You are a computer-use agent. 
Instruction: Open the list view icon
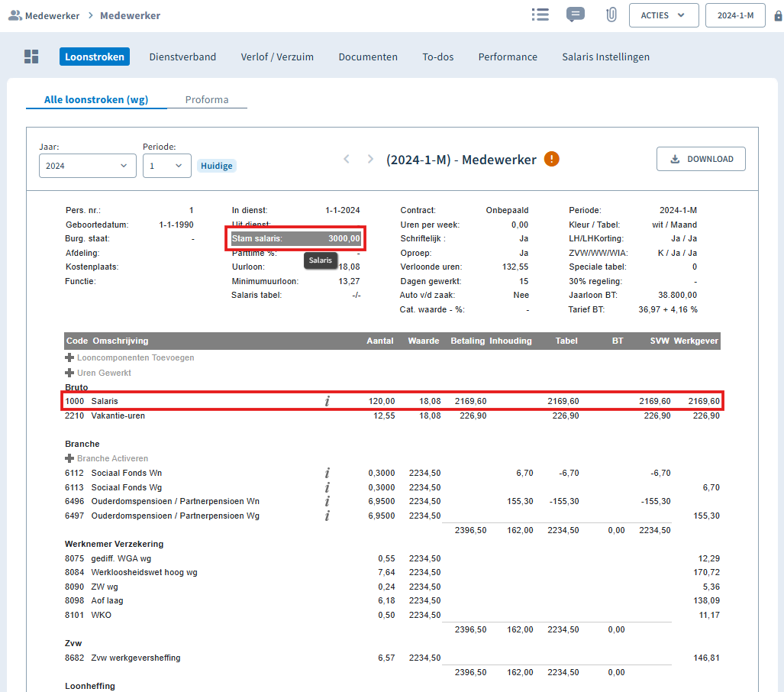point(540,15)
